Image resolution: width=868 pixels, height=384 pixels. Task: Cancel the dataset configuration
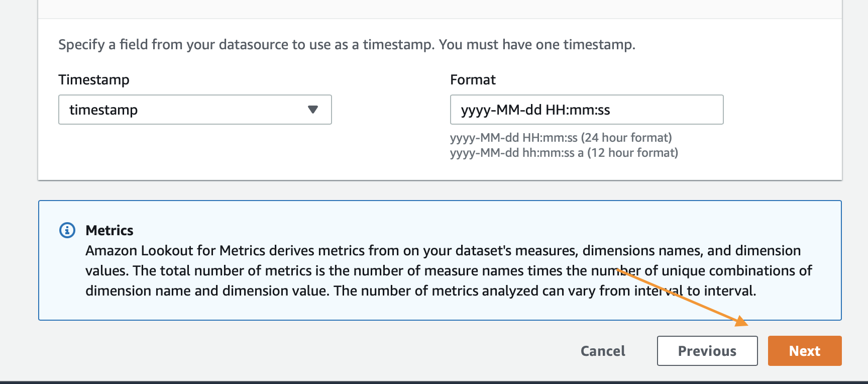point(603,351)
